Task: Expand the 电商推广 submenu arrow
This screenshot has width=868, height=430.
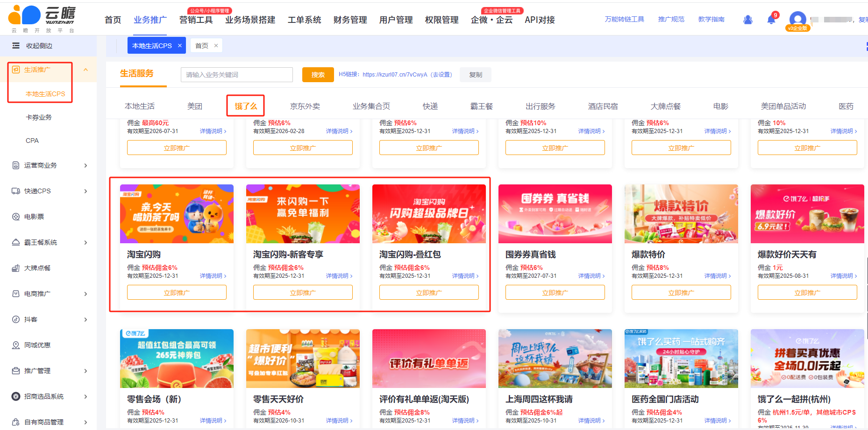Action: tap(85, 294)
